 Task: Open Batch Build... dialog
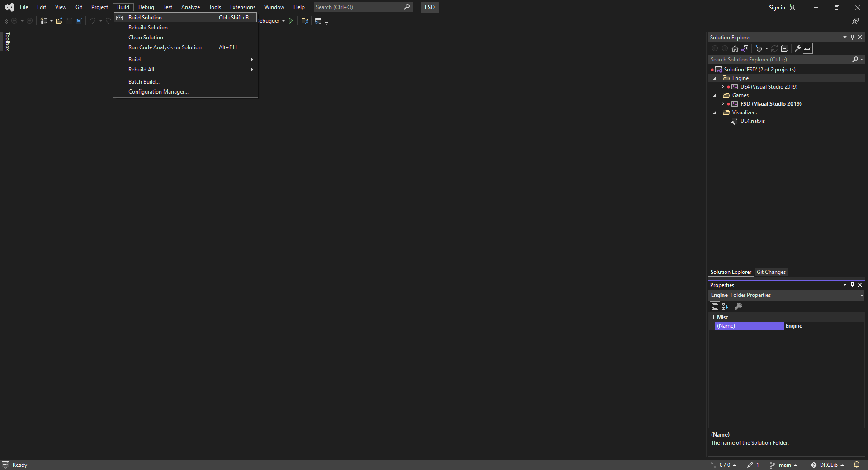point(185,82)
